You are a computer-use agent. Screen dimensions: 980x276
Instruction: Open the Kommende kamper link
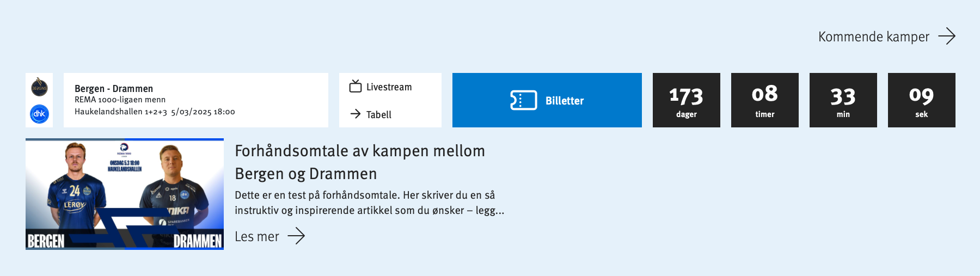point(873,36)
